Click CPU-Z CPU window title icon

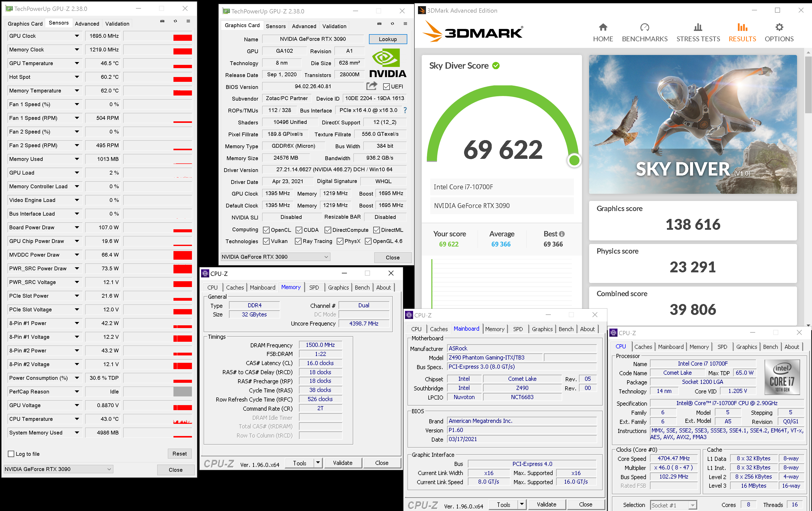click(x=613, y=332)
